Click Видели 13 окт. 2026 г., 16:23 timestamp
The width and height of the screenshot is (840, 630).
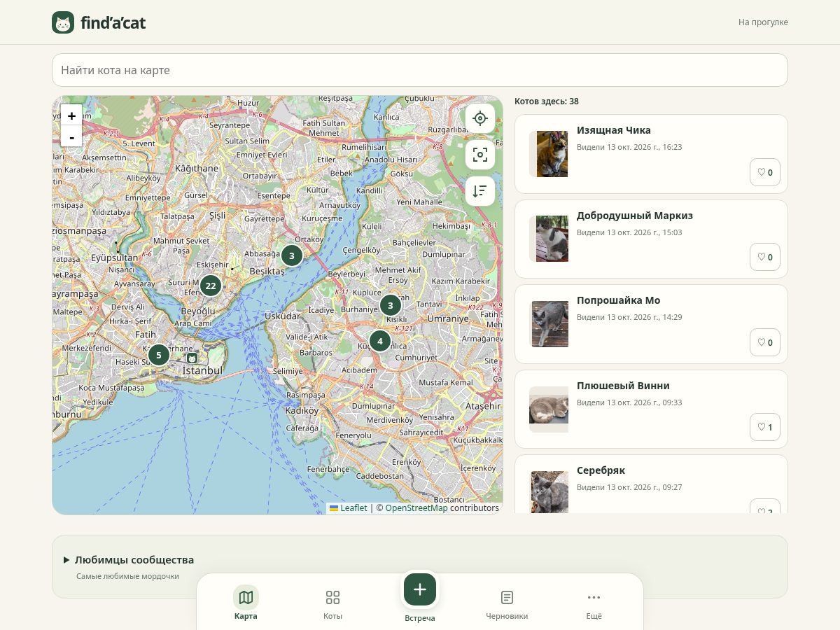pos(629,147)
